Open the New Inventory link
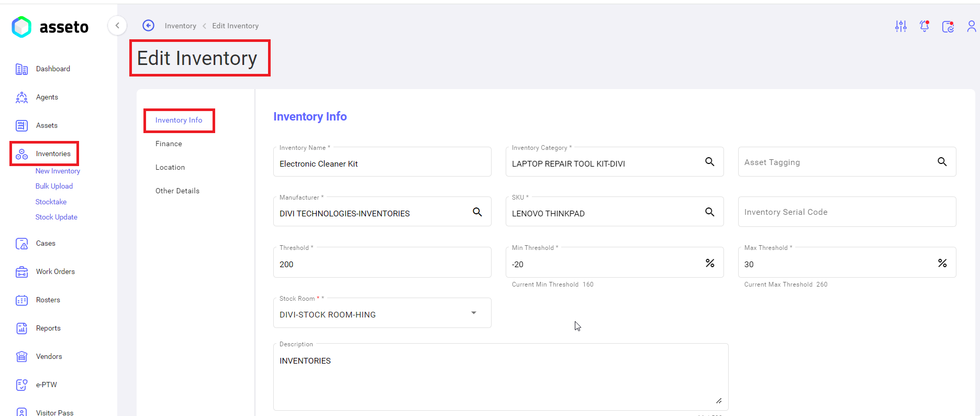980x416 pixels. [58, 171]
